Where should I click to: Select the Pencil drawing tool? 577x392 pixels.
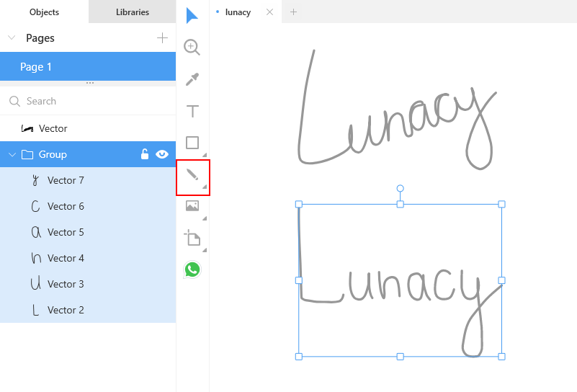click(192, 174)
